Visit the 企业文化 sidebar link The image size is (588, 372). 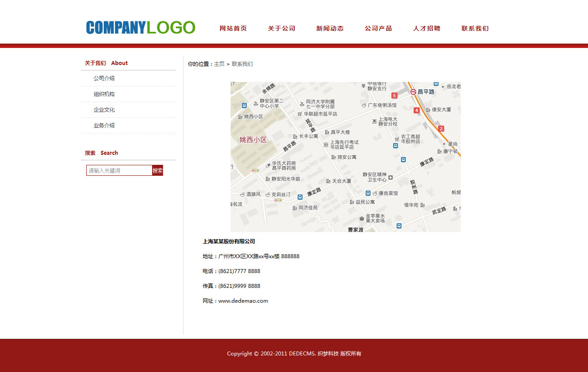coord(104,110)
